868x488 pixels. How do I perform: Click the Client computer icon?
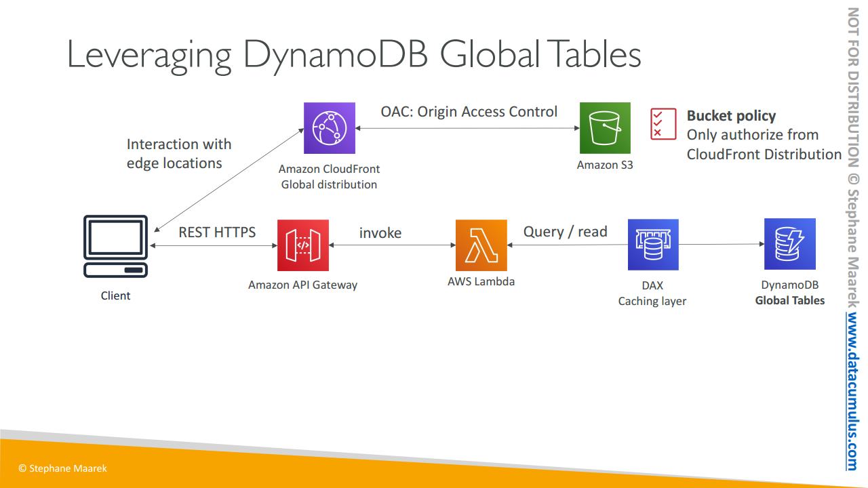(115, 246)
